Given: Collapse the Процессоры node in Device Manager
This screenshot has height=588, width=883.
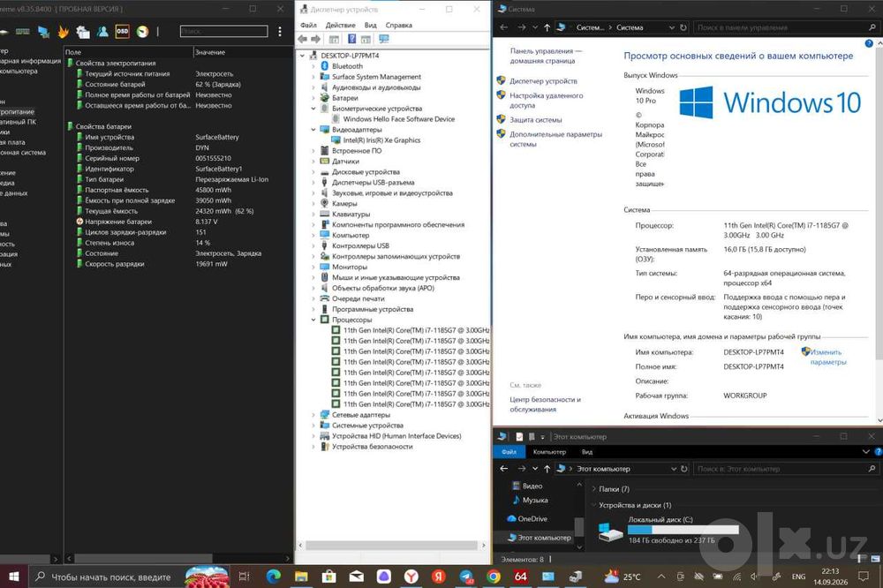Looking at the screenshot, I should [313, 320].
